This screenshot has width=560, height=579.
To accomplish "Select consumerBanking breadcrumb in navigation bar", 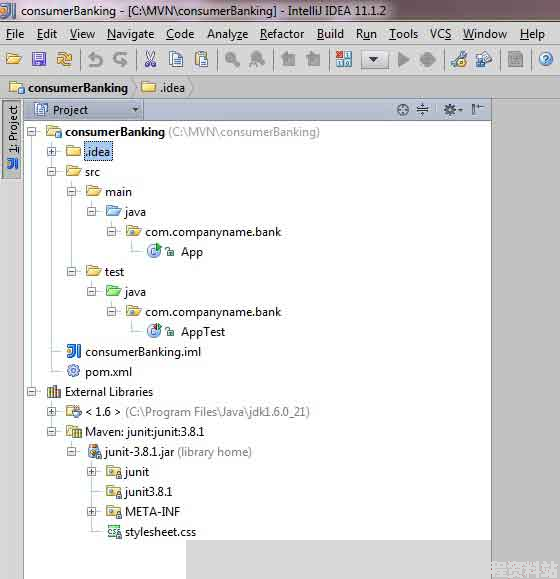I will point(69,88).
